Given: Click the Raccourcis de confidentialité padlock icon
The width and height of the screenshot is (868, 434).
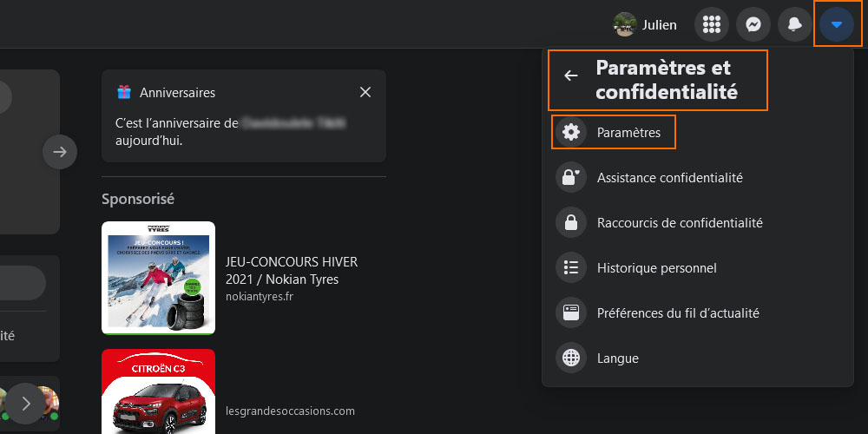Looking at the screenshot, I should [x=571, y=222].
